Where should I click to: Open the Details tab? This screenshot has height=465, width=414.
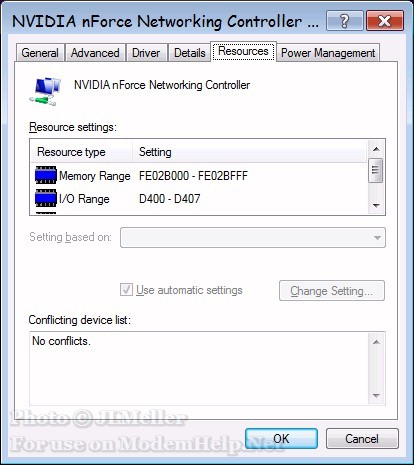pyautogui.click(x=190, y=53)
